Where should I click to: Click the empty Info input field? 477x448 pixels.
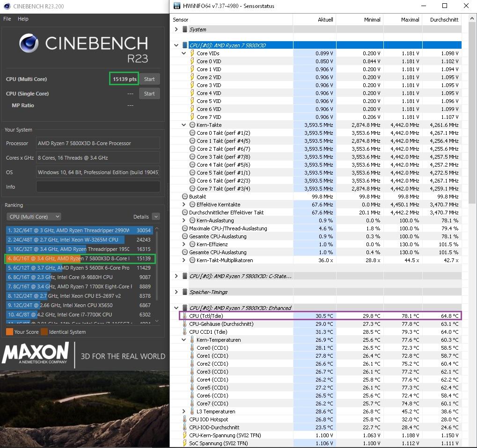[98, 187]
